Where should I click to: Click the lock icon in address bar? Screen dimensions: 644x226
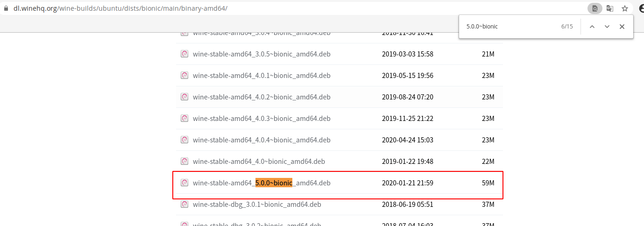pyautogui.click(x=6, y=8)
